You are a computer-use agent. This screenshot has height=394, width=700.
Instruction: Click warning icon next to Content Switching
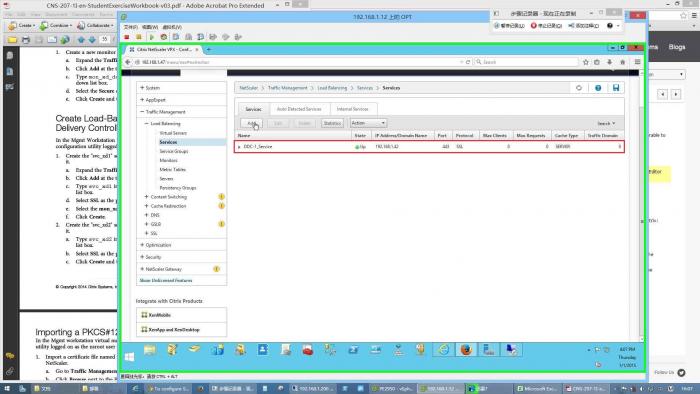[x=221, y=197]
